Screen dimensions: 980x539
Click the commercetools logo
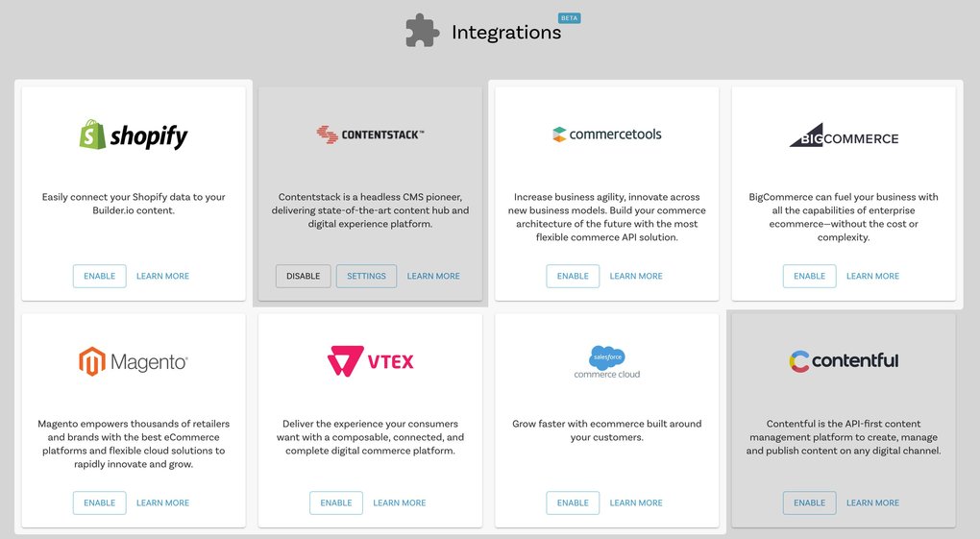607,135
